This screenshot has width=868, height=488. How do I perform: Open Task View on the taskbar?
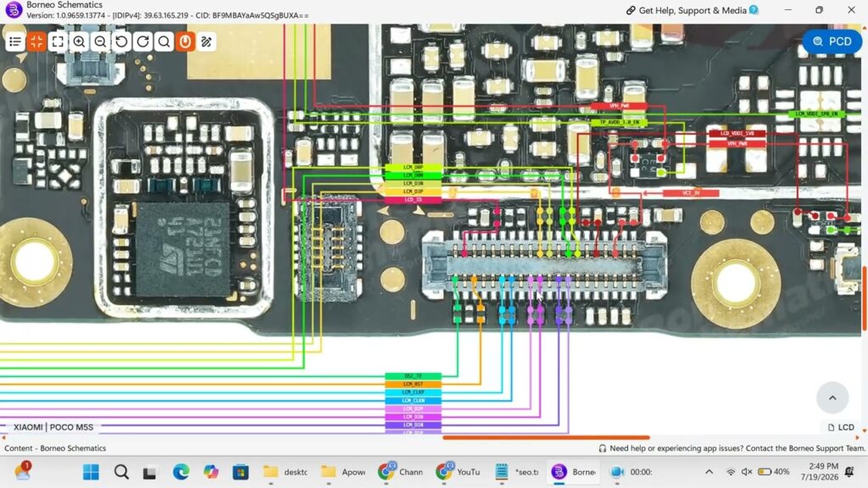tap(149, 472)
